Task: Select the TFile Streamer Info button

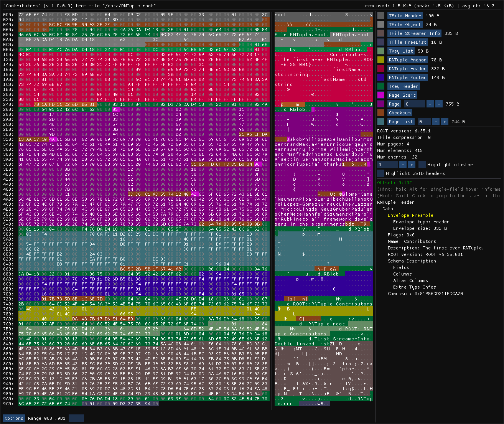Action: [414, 33]
